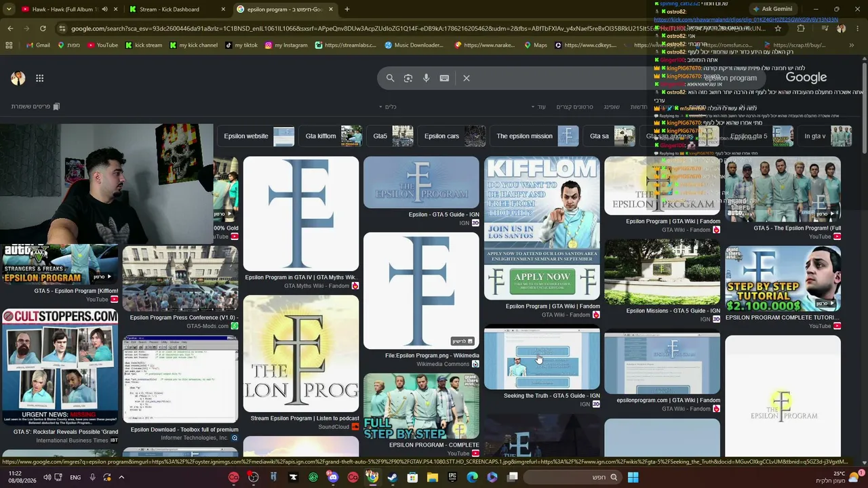Go back to the previous page
The width and height of the screenshot is (868, 488).
coord(10,28)
